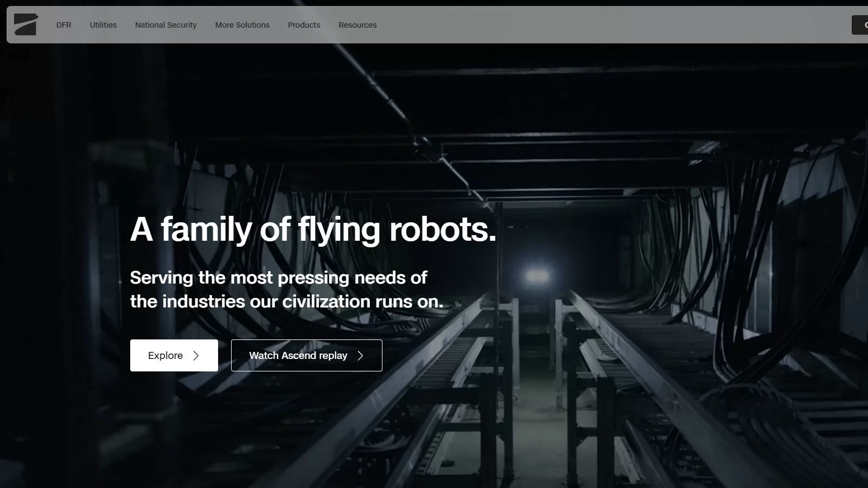Click the Skydio logo icon
This screenshot has height=488, width=868.
pyautogui.click(x=25, y=24)
